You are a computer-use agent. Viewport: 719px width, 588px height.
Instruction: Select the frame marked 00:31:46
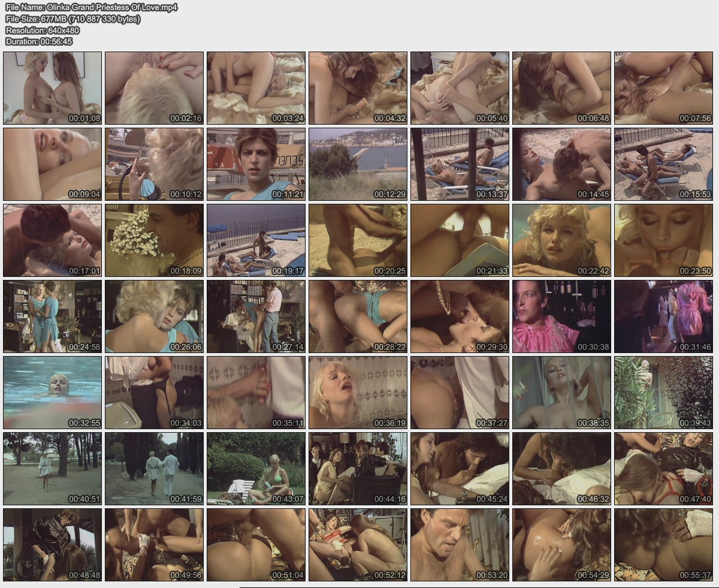coord(663,316)
